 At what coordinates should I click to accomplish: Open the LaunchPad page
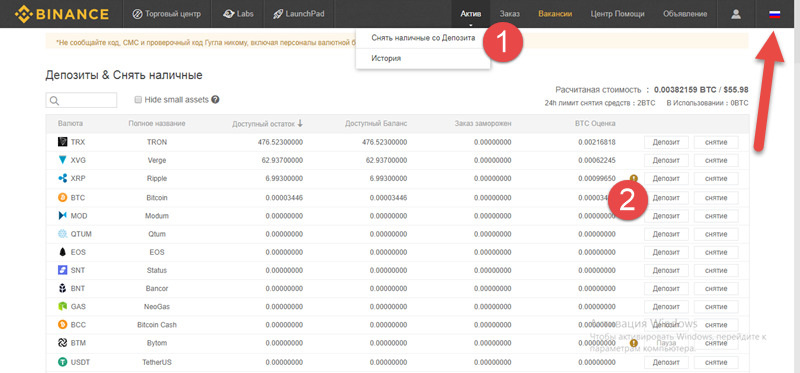click(x=298, y=14)
